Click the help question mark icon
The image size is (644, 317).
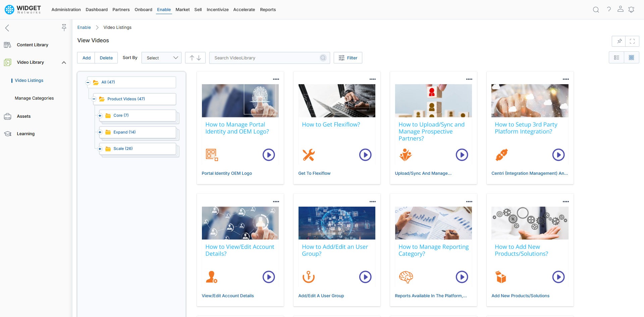tap(609, 9)
